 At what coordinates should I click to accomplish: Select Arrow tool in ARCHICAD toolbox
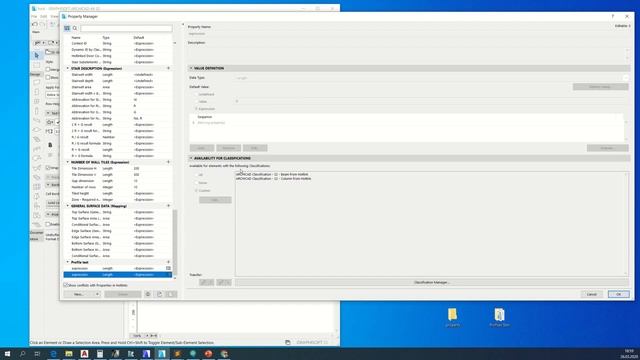[x=37, y=55]
